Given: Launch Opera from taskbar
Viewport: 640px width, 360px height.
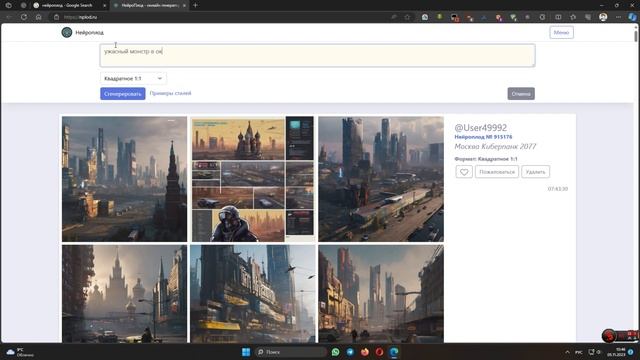Looking at the screenshot, I should tap(379, 352).
